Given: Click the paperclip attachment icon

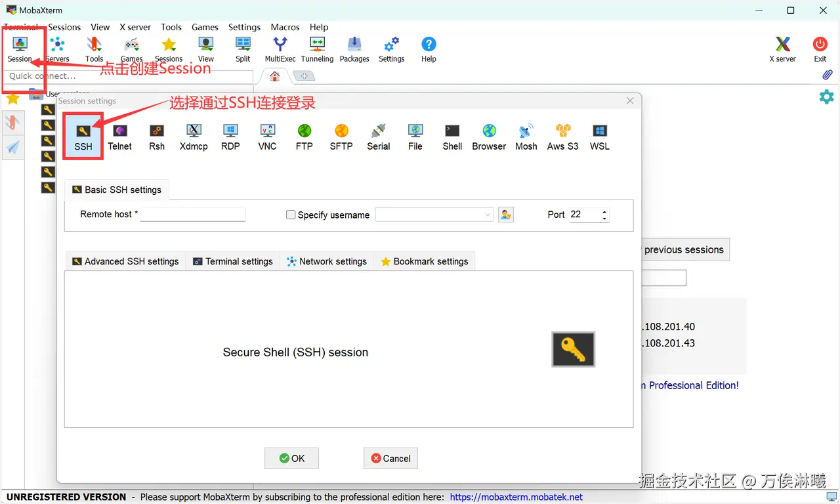Looking at the screenshot, I should [827, 75].
